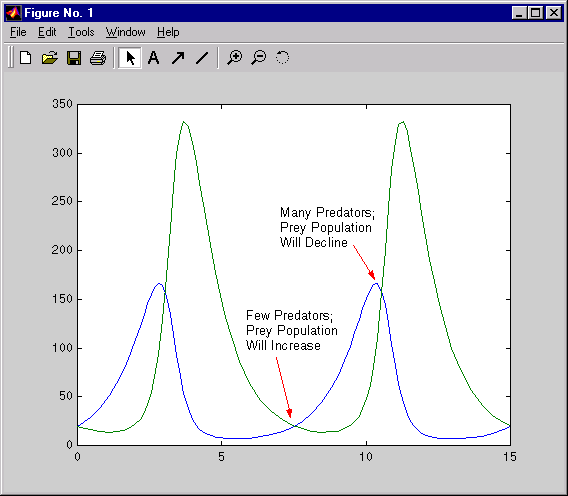Click the Open File folder icon
The height and width of the screenshot is (496, 568).
pyautogui.click(x=50, y=58)
